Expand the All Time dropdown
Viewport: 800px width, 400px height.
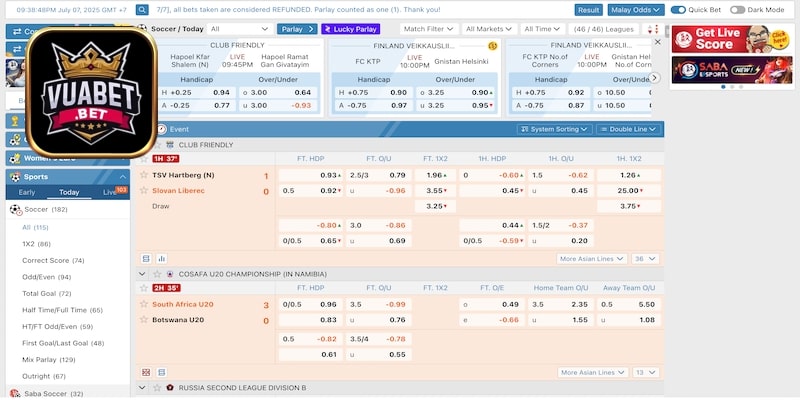pos(543,29)
